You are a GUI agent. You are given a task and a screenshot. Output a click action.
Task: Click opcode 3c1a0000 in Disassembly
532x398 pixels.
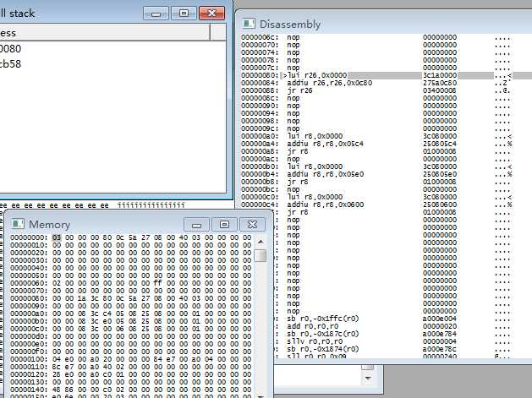tap(440, 75)
